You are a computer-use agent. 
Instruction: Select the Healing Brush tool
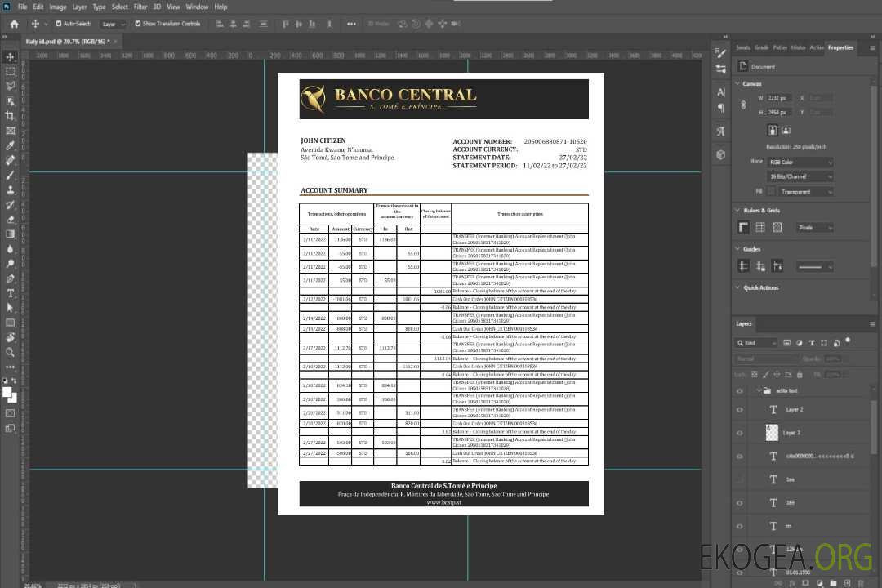click(x=10, y=160)
